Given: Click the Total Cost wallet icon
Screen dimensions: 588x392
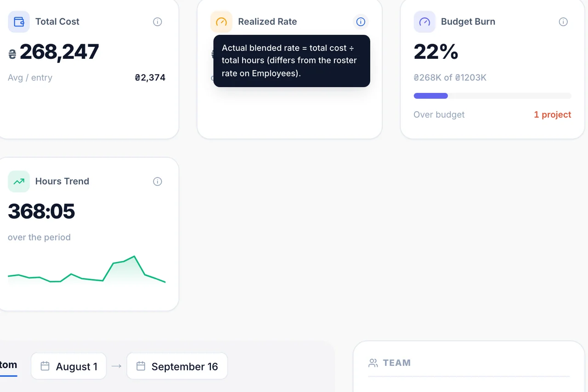Looking at the screenshot, I should click(19, 22).
